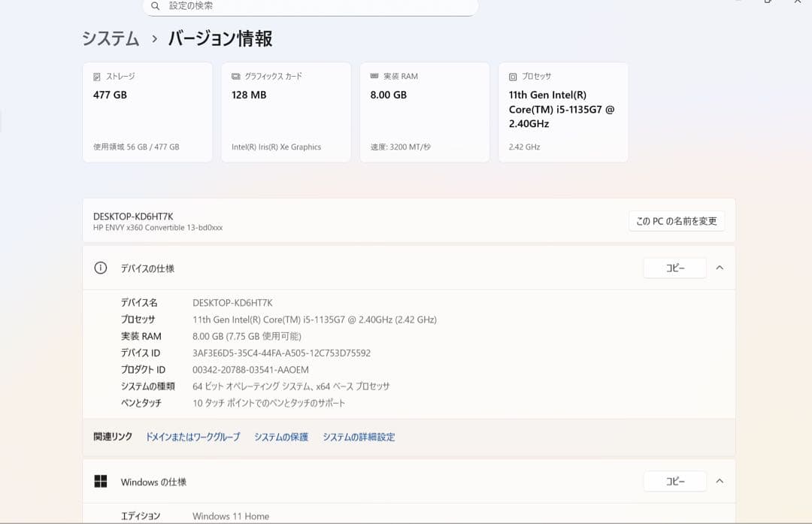Collapse the デバイスの仕様 section chevron
Viewport: 812px width, 524px height.
click(720, 268)
